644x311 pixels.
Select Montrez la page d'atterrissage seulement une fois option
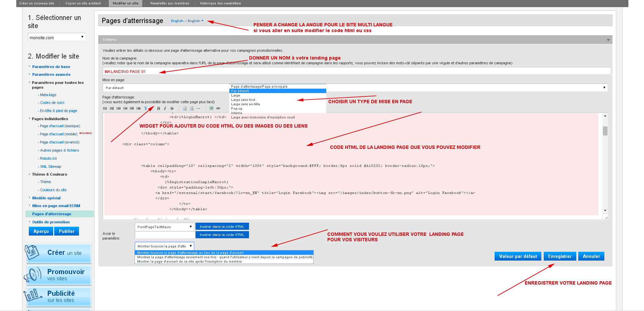pyautogui.click(x=225, y=257)
